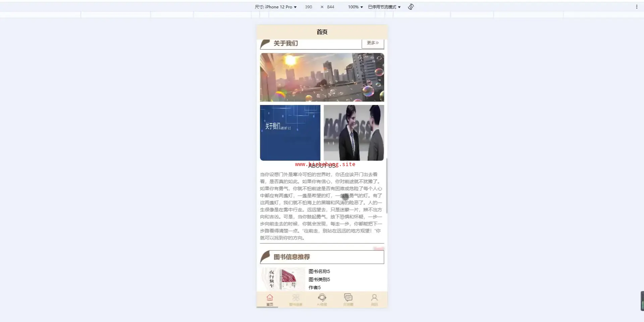Open the 100% zoom level dropdown
The image size is (644, 322).
tap(355, 7)
